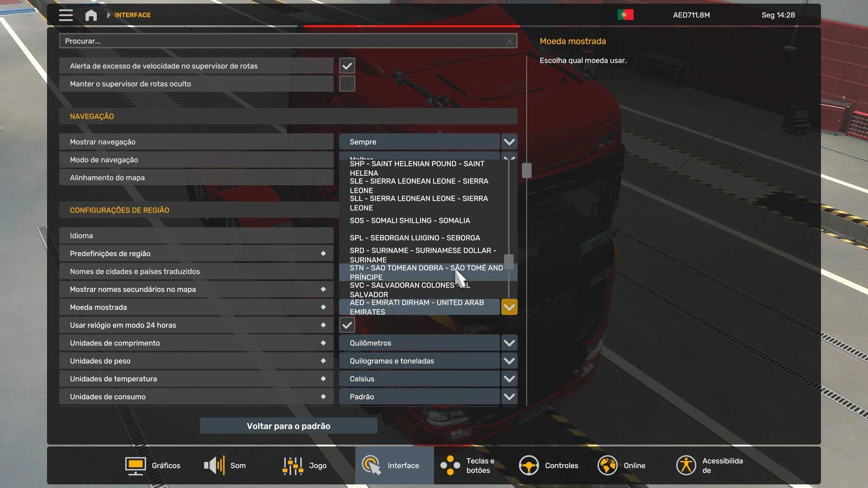Open the hamburger main menu icon

coord(66,15)
